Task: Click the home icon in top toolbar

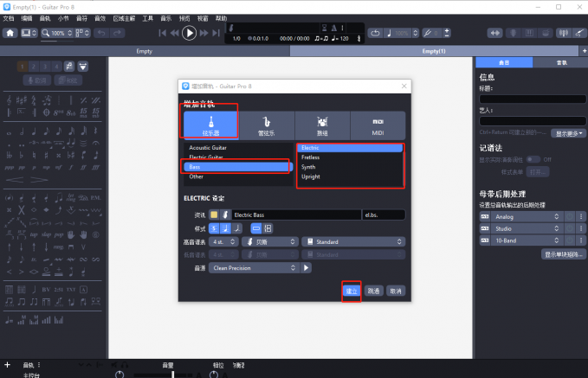Action: tap(10, 33)
